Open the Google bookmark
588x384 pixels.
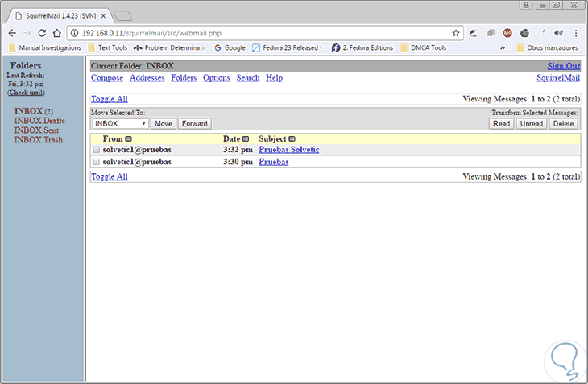point(230,48)
